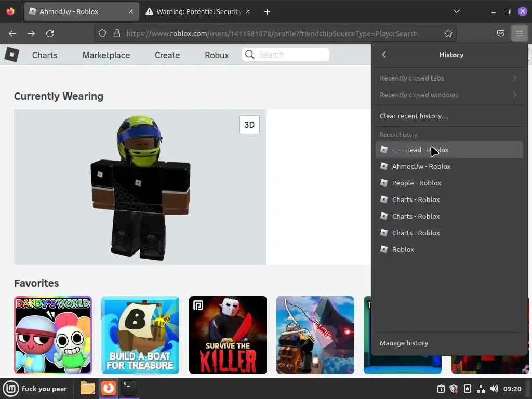Open history entry People - Roblox

click(449, 183)
